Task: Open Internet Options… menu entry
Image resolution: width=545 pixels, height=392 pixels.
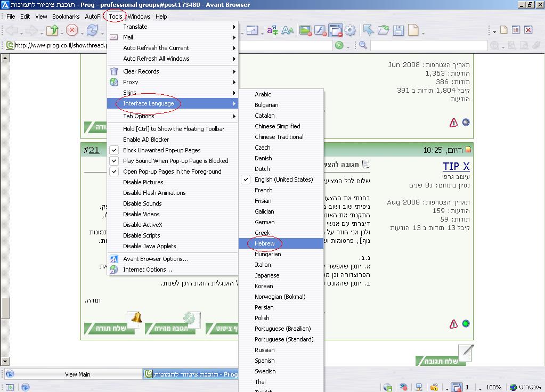Action: pos(173,269)
